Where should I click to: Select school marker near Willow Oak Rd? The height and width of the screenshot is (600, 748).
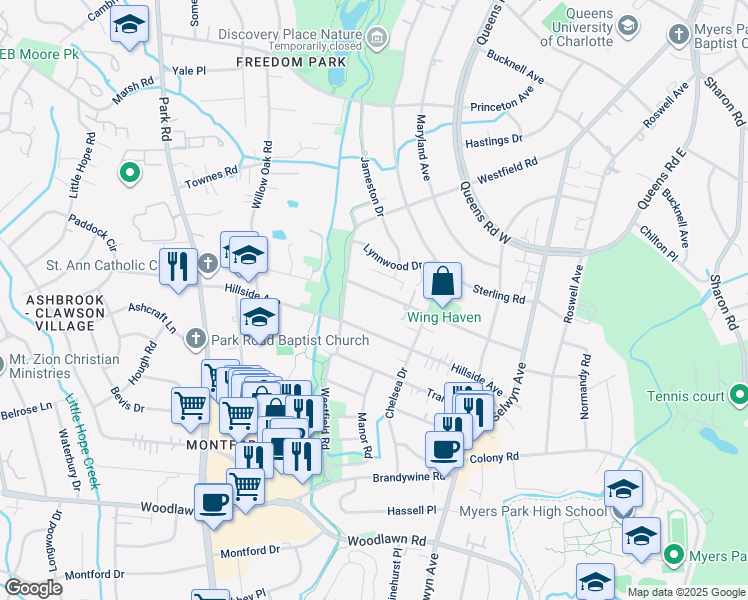click(248, 258)
